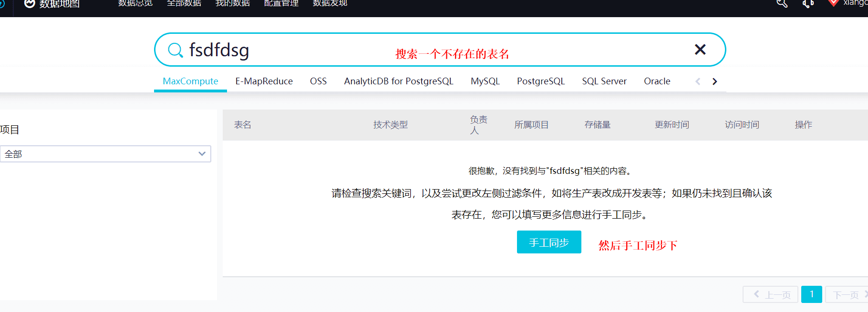Select the MaxCompute tab
868x312 pixels.
[x=190, y=81]
